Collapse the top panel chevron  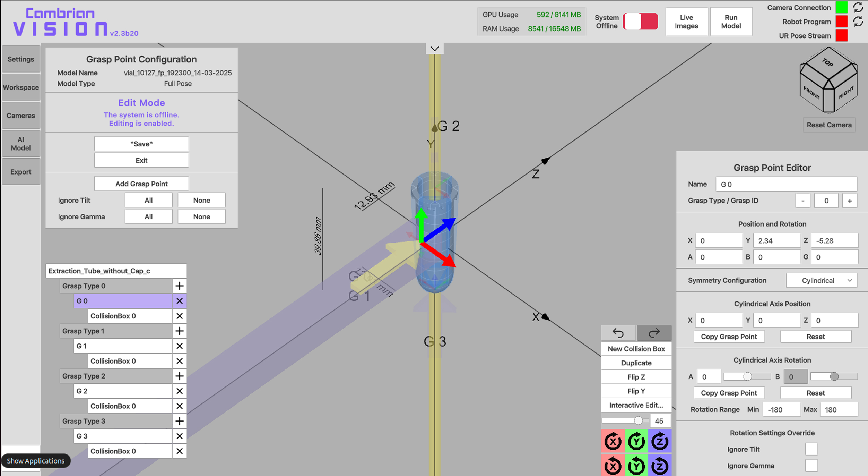click(434, 49)
